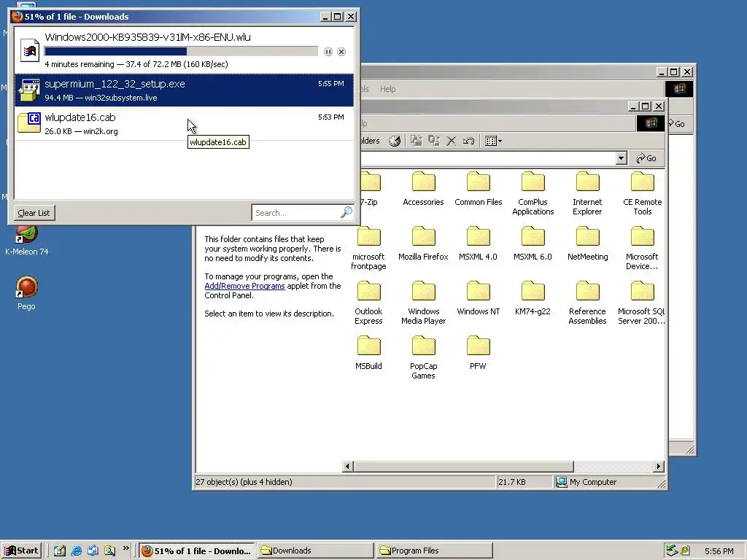The height and width of the screenshot is (560, 747).
Task: Focus the Search field in Downloads window
Action: click(296, 213)
